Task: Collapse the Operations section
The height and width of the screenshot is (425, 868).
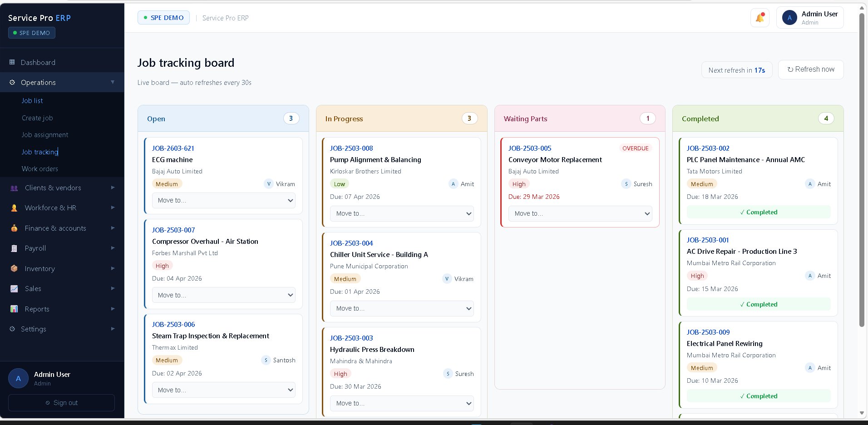Action: tap(112, 82)
